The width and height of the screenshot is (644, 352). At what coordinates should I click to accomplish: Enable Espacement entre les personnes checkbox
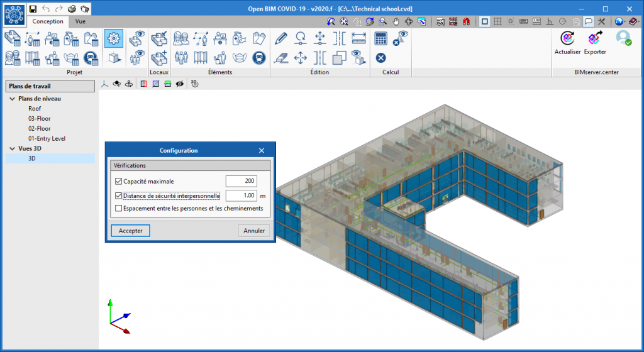[x=119, y=208]
